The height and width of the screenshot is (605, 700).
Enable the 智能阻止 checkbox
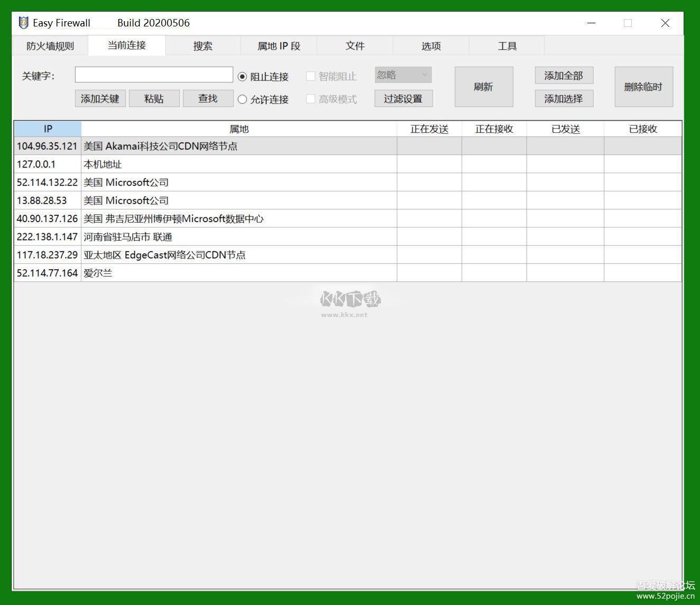click(x=311, y=76)
